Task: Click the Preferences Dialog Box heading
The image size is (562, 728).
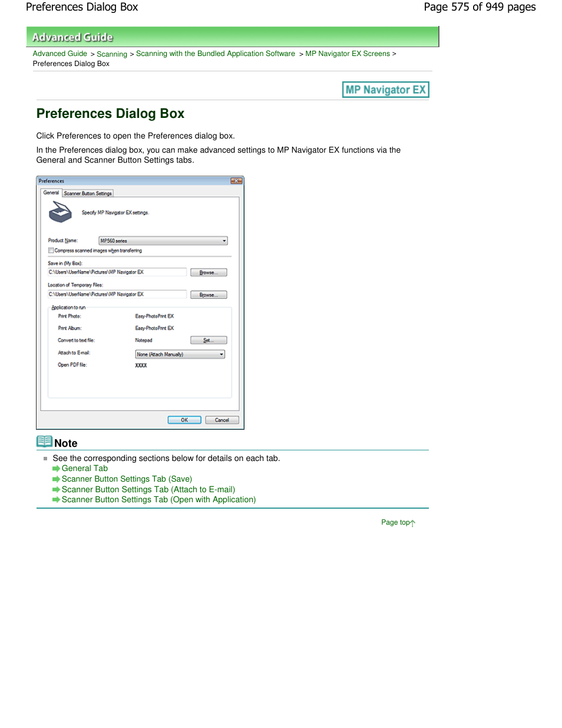Action: [110, 114]
